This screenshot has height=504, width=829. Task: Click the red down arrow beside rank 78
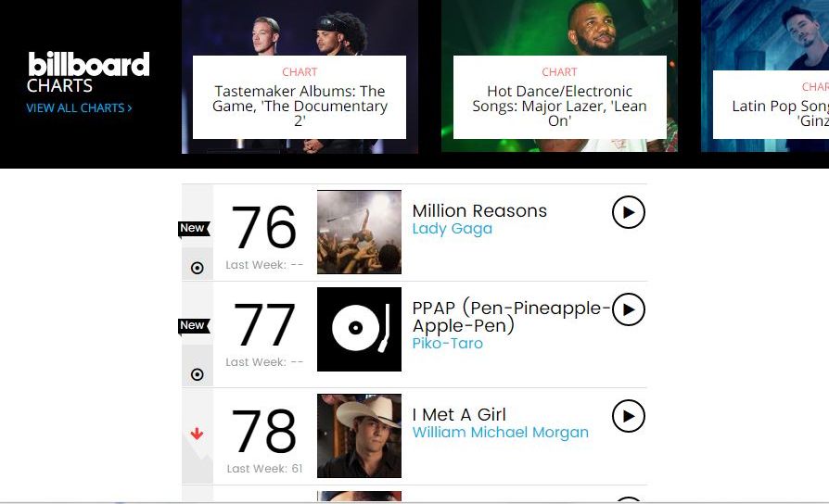[x=197, y=434]
